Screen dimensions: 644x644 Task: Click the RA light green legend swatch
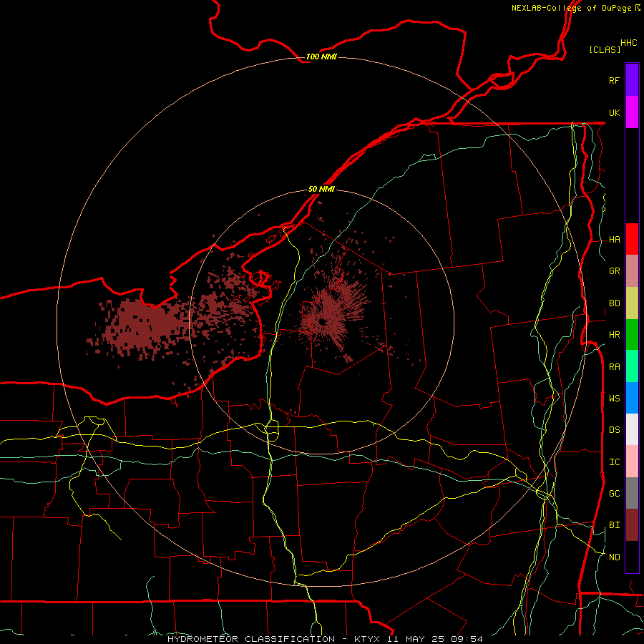pos(632,366)
